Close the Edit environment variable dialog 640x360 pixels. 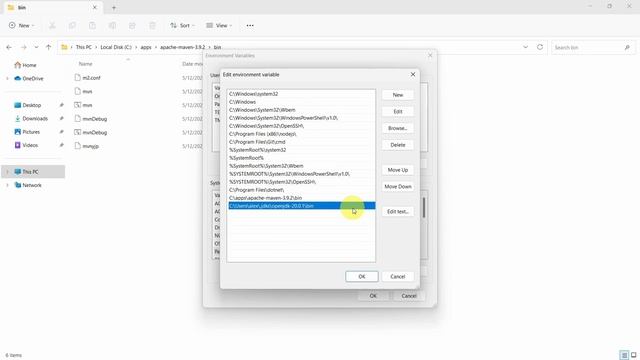pyautogui.click(x=413, y=74)
